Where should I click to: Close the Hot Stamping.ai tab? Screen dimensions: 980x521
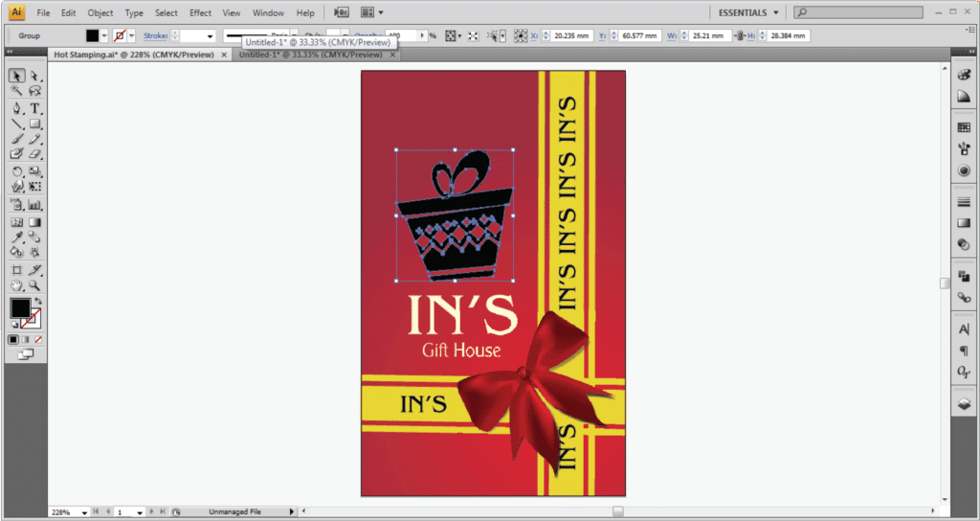(x=224, y=56)
